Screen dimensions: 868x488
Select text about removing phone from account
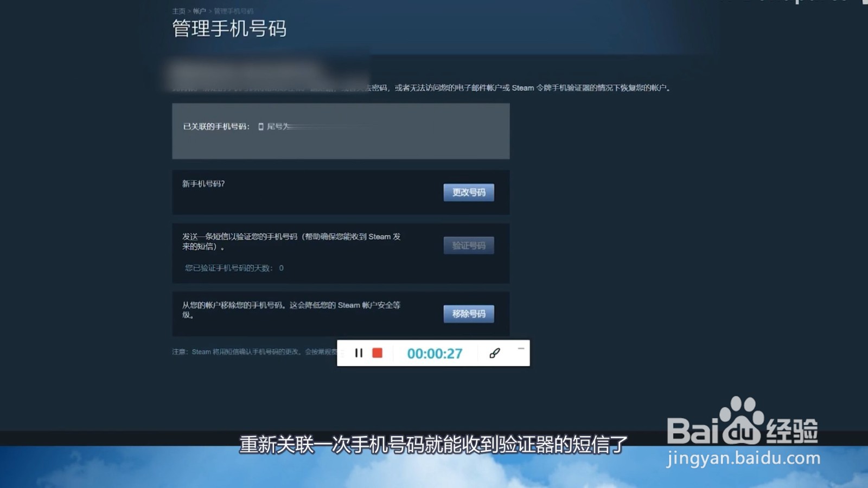291,310
